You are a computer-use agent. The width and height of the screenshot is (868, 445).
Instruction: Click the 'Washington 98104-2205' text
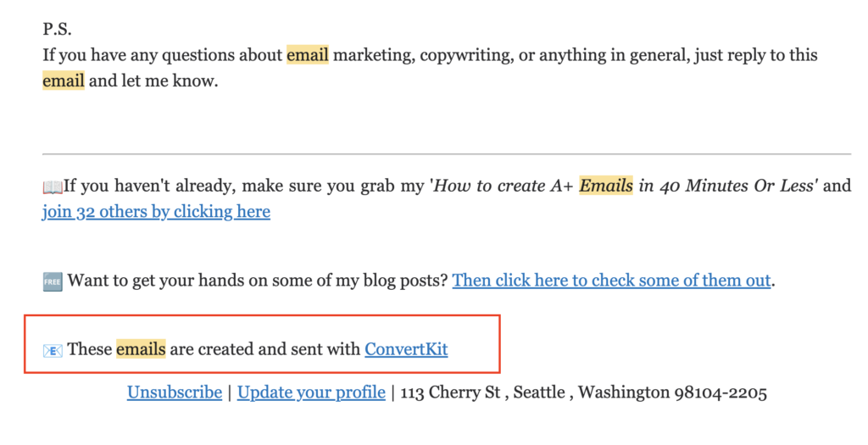click(672, 392)
